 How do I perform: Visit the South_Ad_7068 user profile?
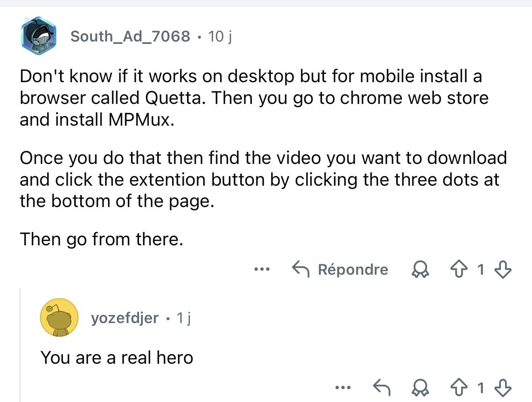click(x=130, y=36)
